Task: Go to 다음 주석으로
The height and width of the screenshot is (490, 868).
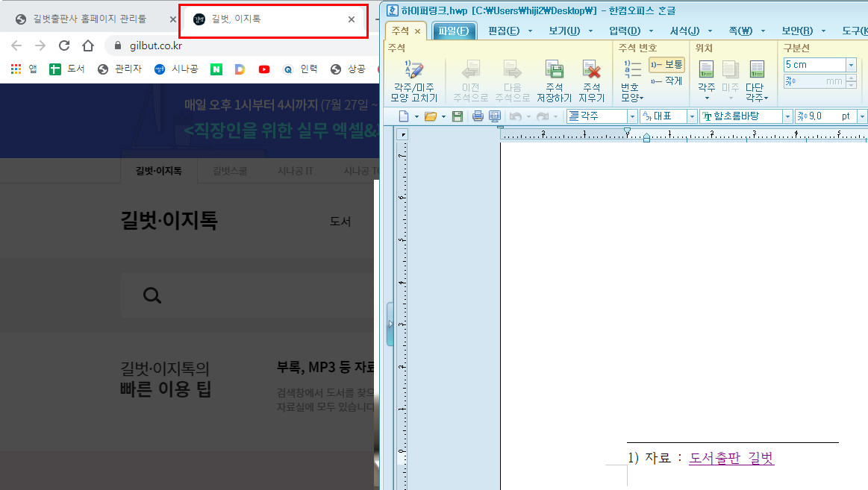Action: coord(512,81)
